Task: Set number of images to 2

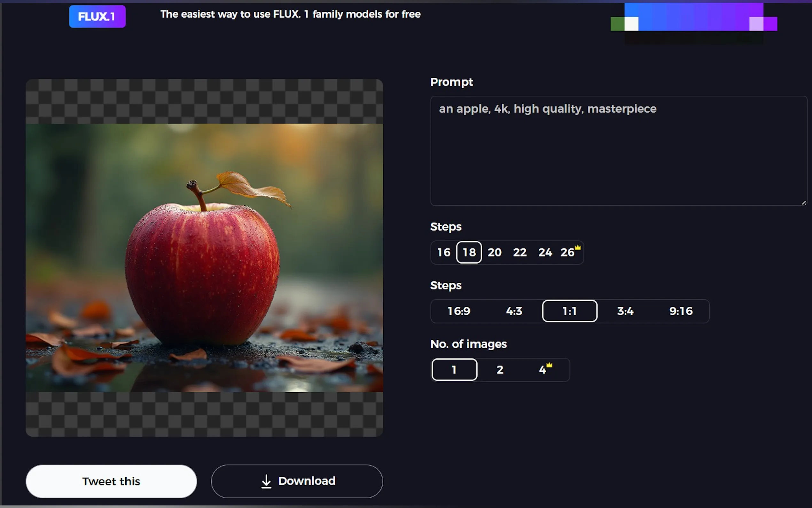Action: click(x=500, y=369)
